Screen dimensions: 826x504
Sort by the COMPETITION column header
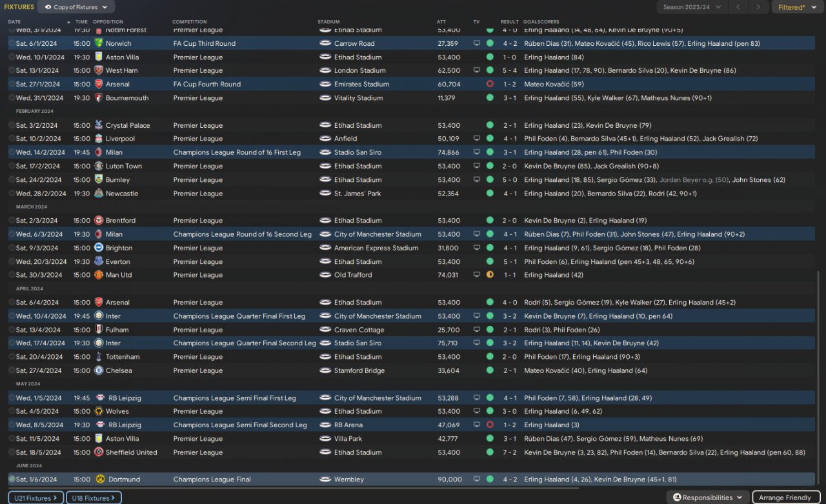tap(190, 22)
